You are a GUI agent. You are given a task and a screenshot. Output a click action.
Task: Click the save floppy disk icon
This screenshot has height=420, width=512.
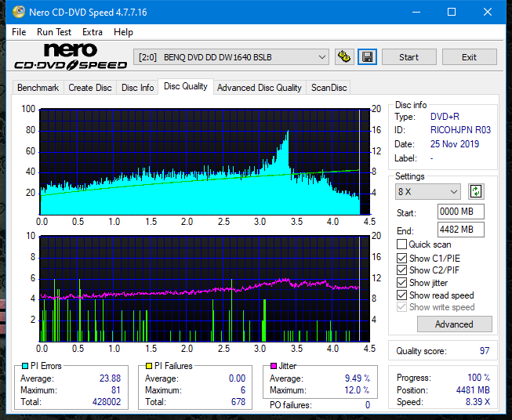368,57
